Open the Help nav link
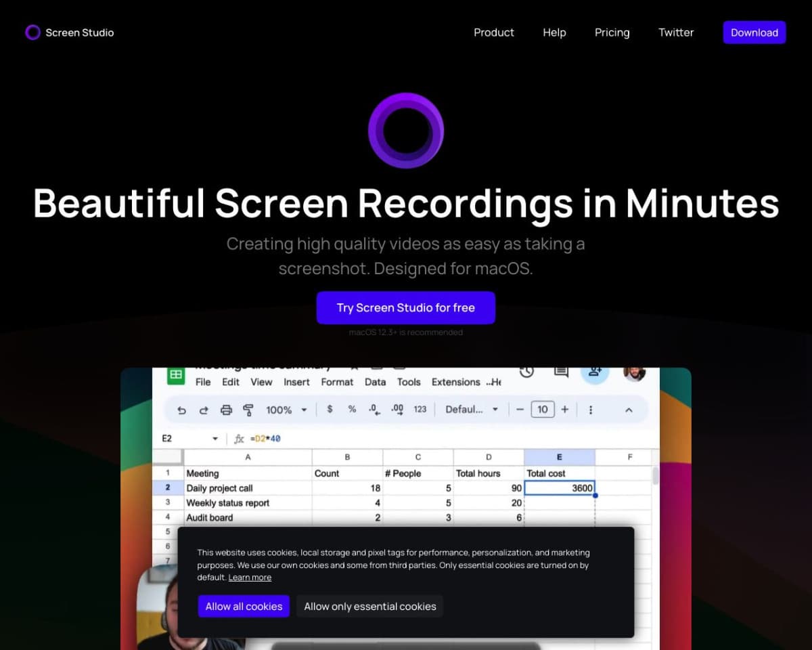 [x=554, y=32]
